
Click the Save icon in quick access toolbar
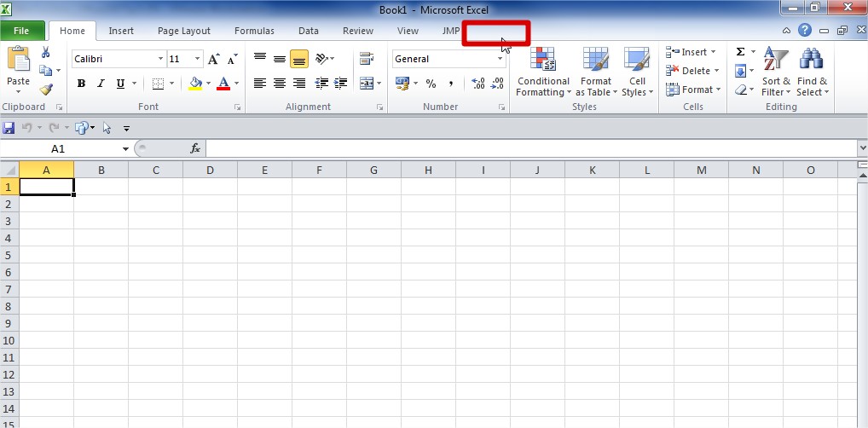(9, 128)
